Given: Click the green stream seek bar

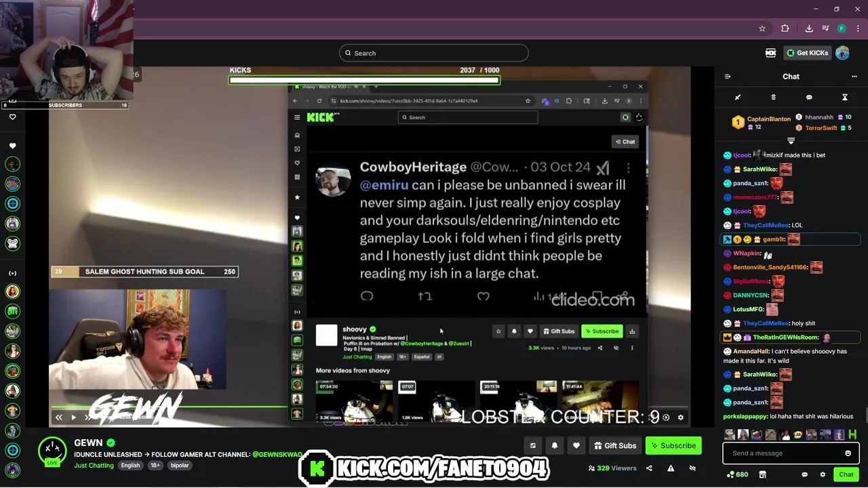Looking at the screenshot, I should pyautogui.click(x=170, y=407).
